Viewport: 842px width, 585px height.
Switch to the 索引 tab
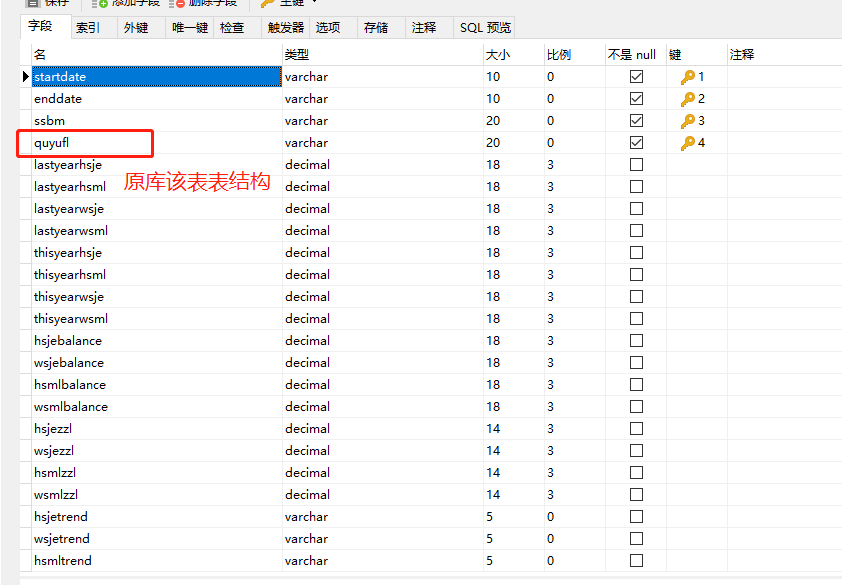coord(93,27)
